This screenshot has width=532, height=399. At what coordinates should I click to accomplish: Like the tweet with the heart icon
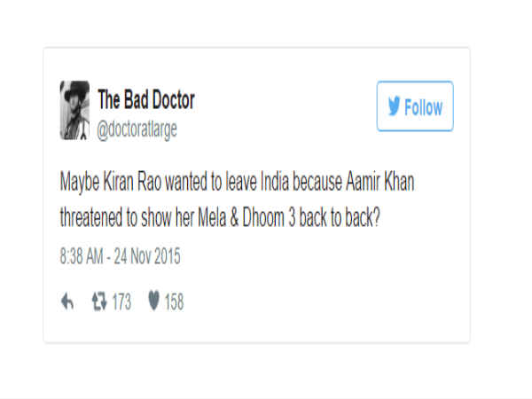[153, 301]
